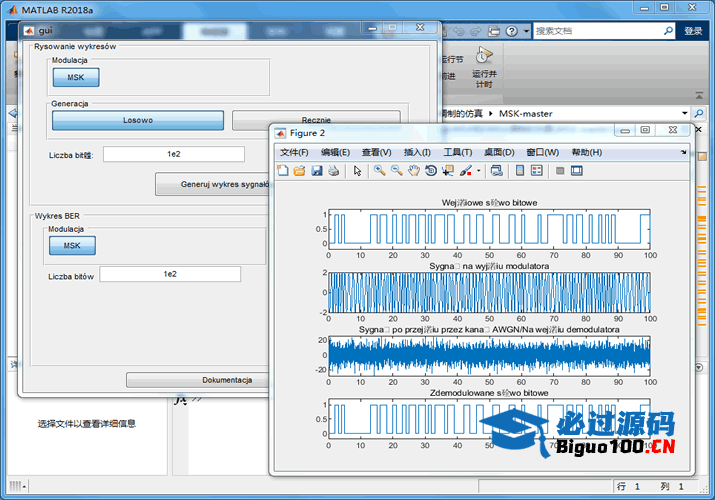Click the Link Plot icon
The image size is (715, 500).
pyautogui.click(x=496, y=171)
